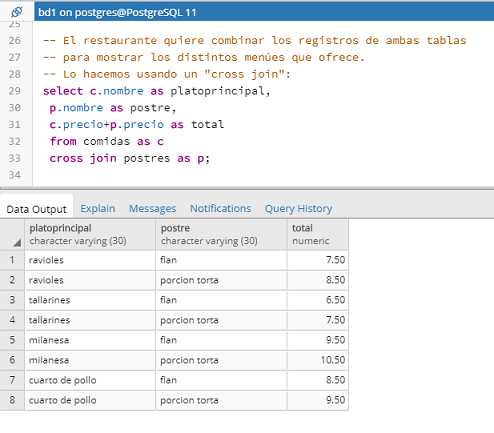Viewport: 494px width, 433px height.
Task: Click the select-all corner triangle in grid
Action: coord(17,243)
